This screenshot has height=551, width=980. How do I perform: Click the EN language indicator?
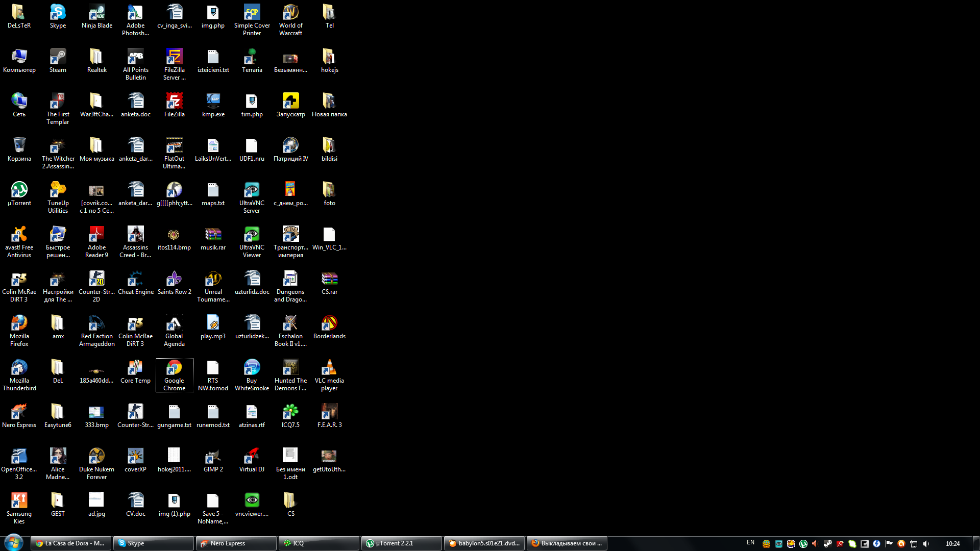click(x=750, y=543)
